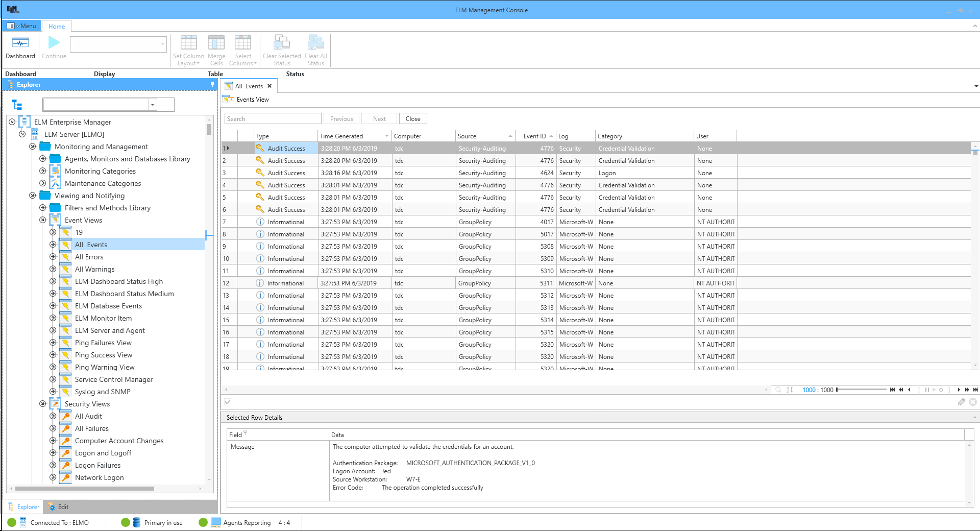
Task: Click the Previous search button
Action: [x=341, y=119]
